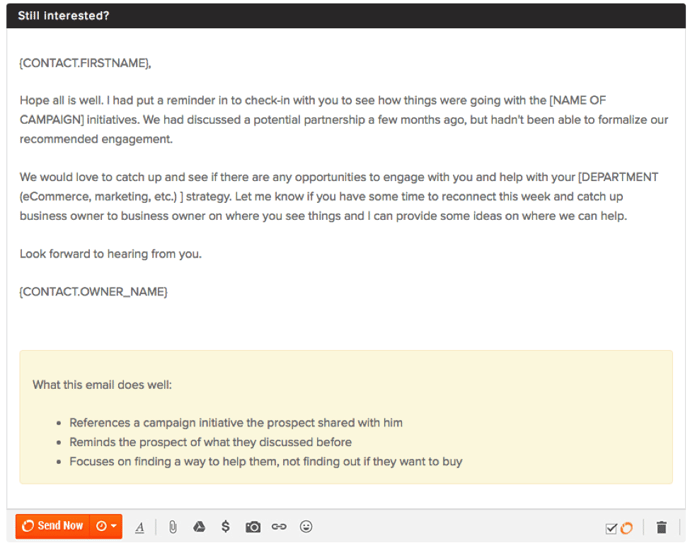The image size is (690, 548).
Task: Click the Send Now button
Action: click(x=53, y=526)
